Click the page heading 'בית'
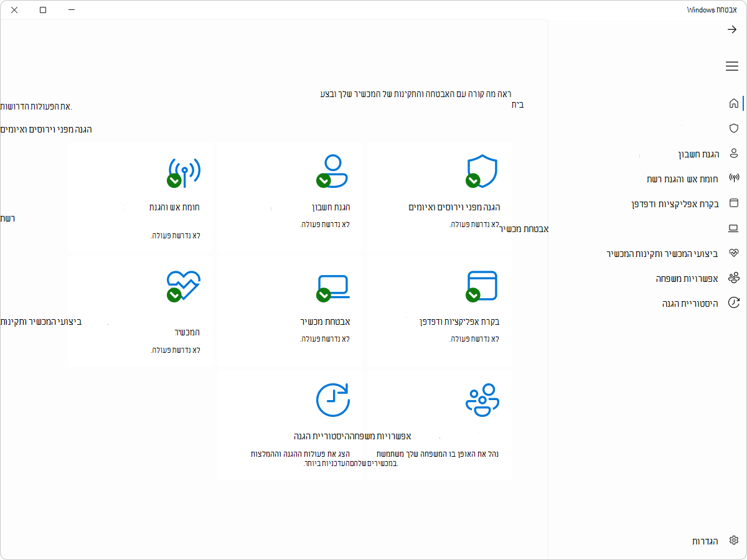The image size is (747, 560). (x=517, y=105)
